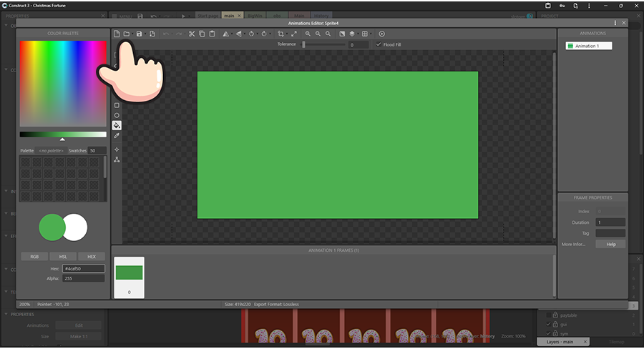The image size is (644, 349).
Task: Pick the Rectangle drawing tool
Action: (117, 105)
